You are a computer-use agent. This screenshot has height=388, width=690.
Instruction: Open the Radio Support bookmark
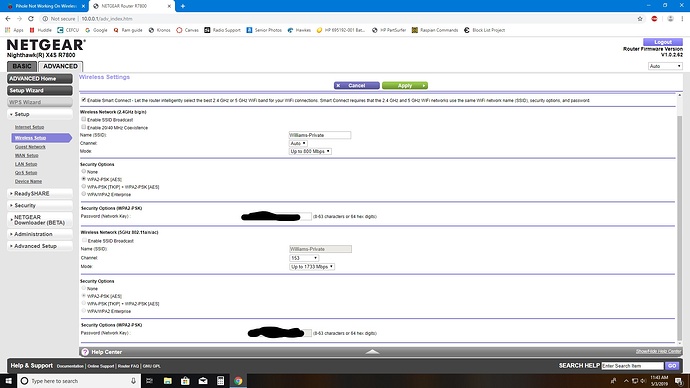222,30
